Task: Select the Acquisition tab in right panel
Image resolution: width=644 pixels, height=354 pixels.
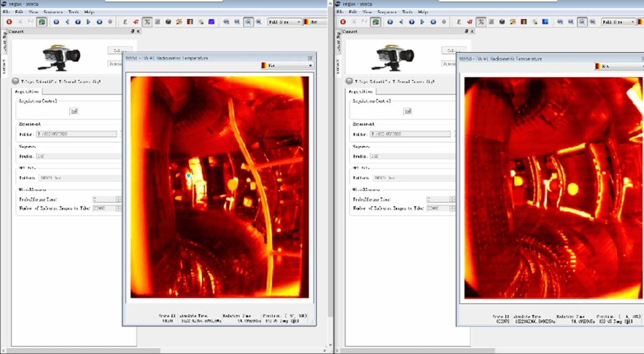Action: tap(361, 92)
